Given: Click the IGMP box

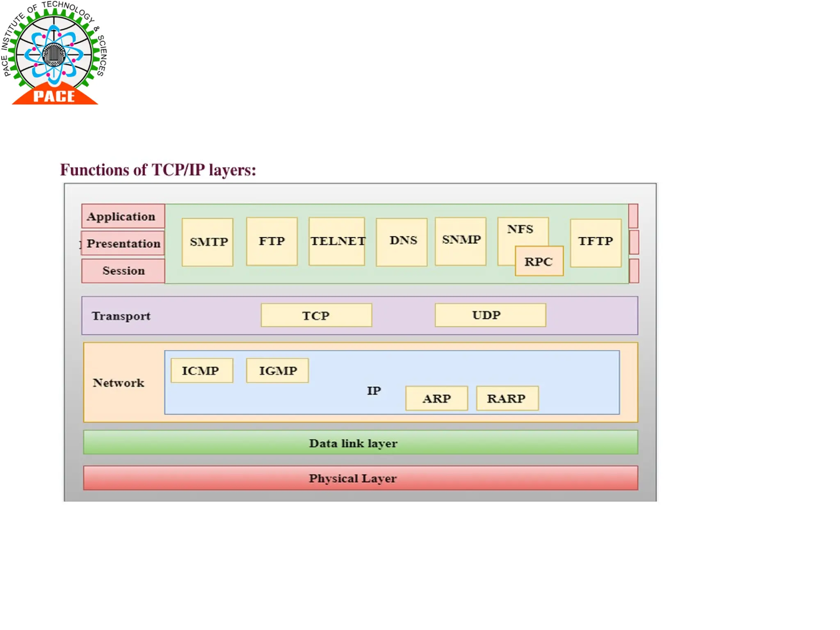Looking at the screenshot, I should 277,370.
